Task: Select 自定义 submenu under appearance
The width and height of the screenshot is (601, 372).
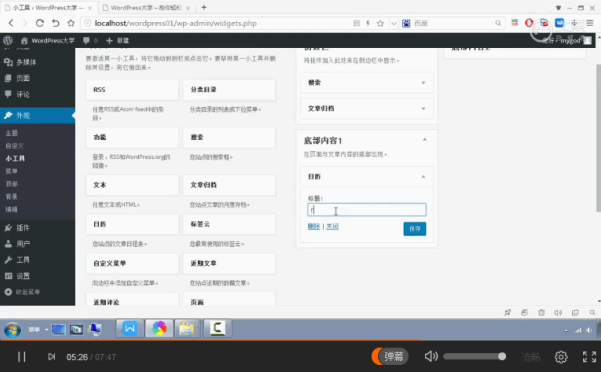Action: pyautogui.click(x=15, y=146)
